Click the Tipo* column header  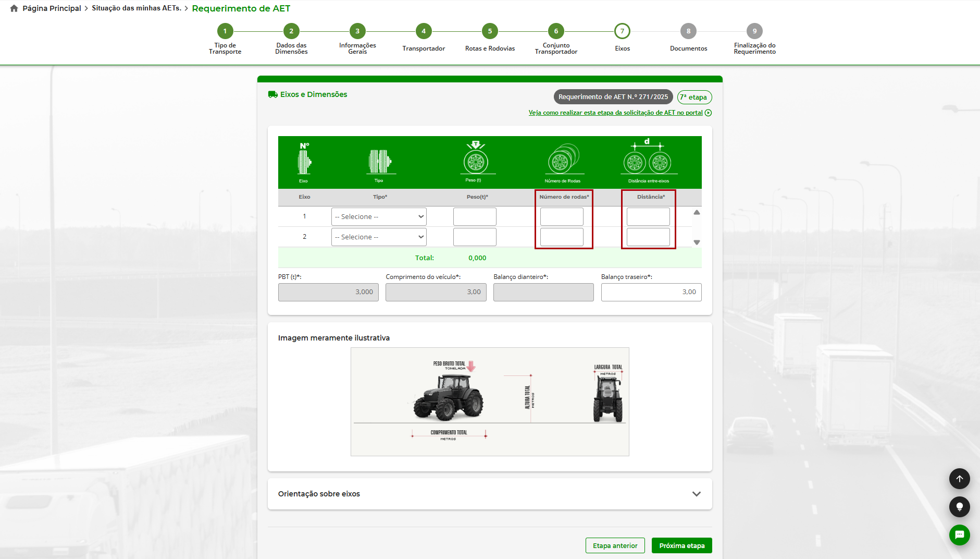click(380, 197)
